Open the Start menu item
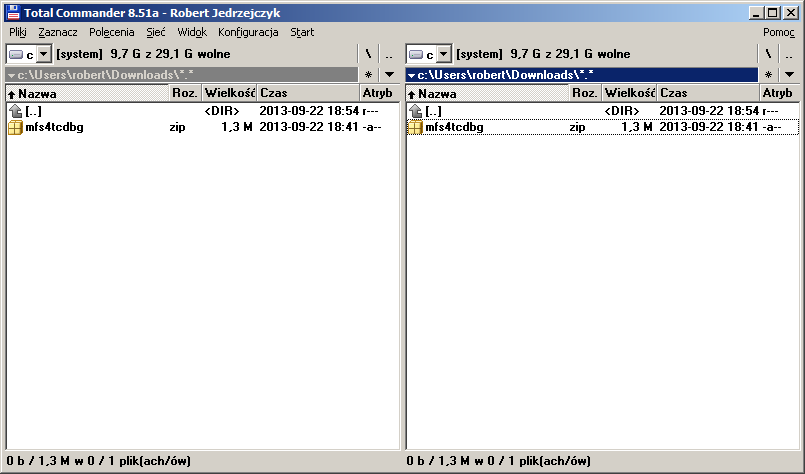Screen dimensions: 805x474 click(x=302, y=32)
